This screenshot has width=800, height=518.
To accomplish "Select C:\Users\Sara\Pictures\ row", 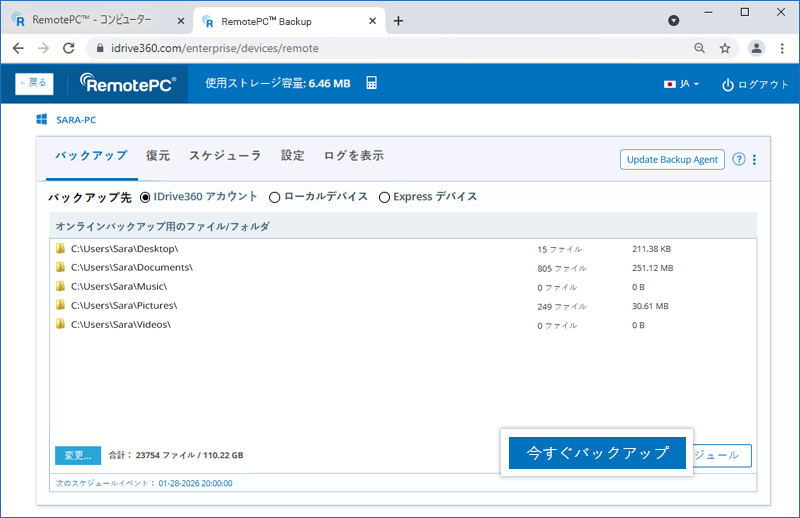I will point(403,305).
